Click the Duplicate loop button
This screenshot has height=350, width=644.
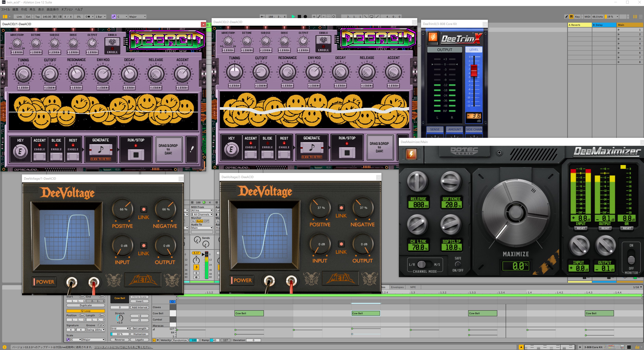pyautogui.click(x=86, y=305)
